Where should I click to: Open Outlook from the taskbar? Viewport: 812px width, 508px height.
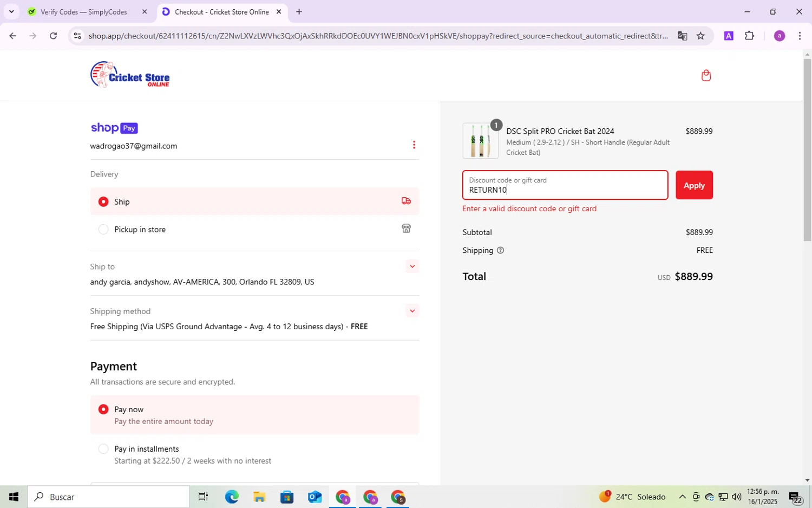[315, 497]
